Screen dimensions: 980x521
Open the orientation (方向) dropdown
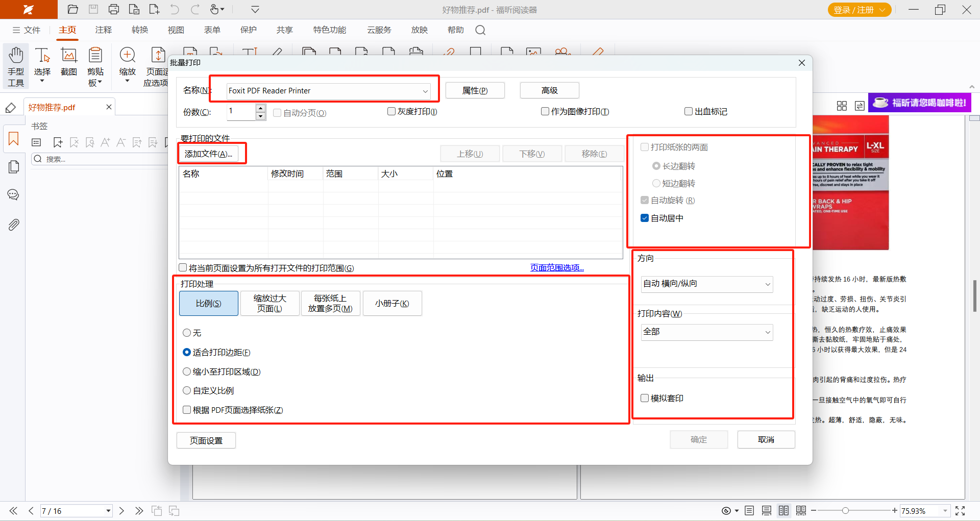pyautogui.click(x=707, y=284)
